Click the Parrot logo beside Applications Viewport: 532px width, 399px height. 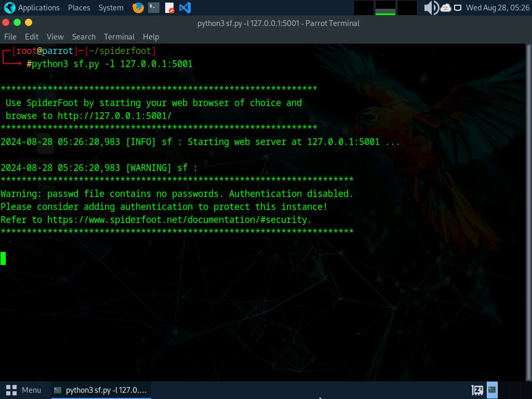pyautogui.click(x=9, y=7)
